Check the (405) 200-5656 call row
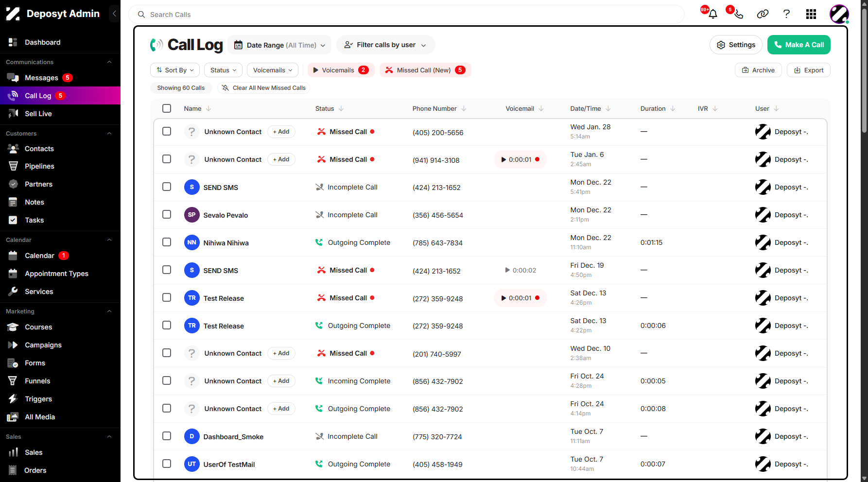 coord(167,131)
